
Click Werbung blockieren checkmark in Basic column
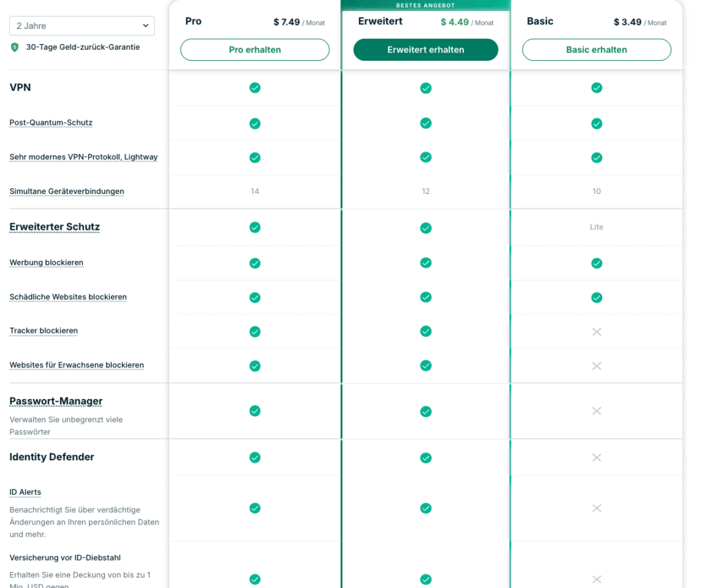tap(597, 263)
